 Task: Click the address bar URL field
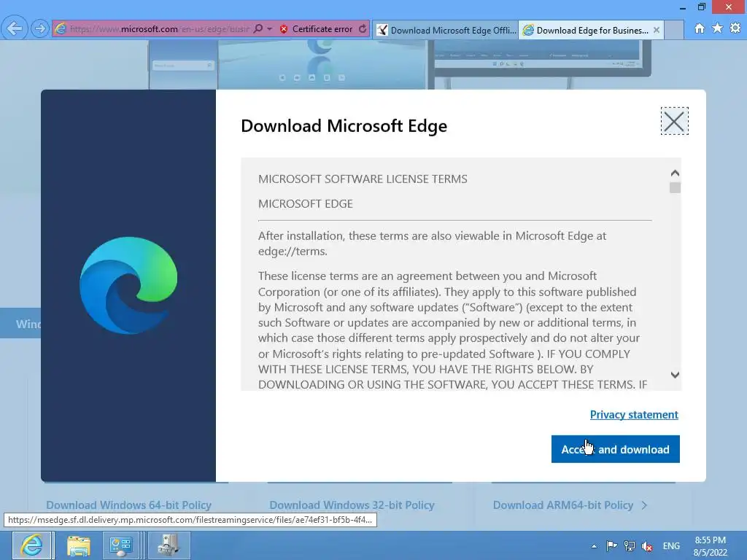160,29
